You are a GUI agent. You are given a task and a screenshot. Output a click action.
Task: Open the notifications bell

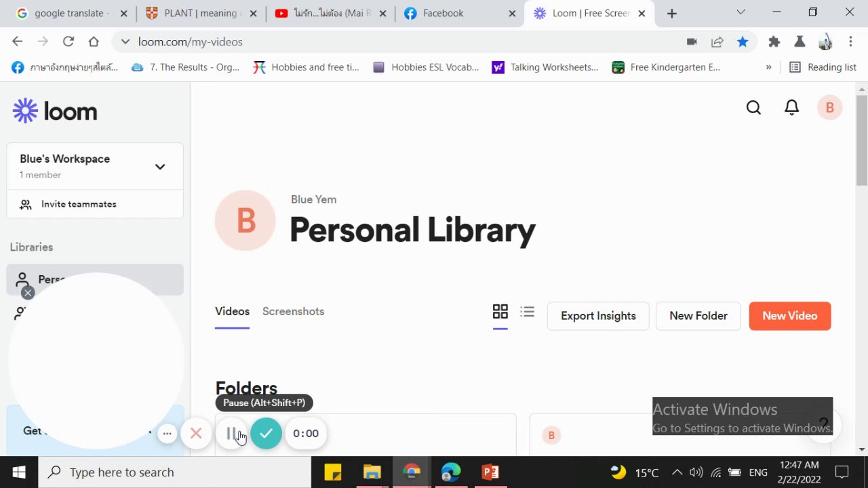791,108
